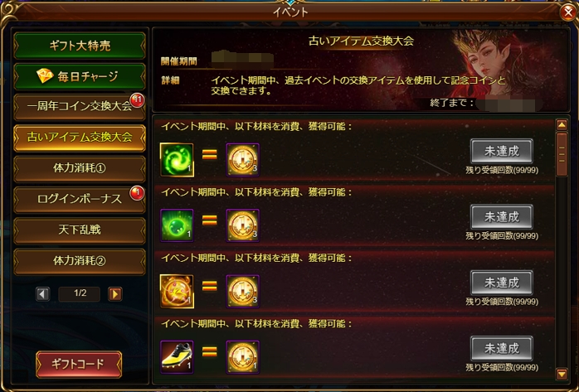Click the ギフトコード button
The height and width of the screenshot is (392, 579).
pyautogui.click(x=79, y=365)
